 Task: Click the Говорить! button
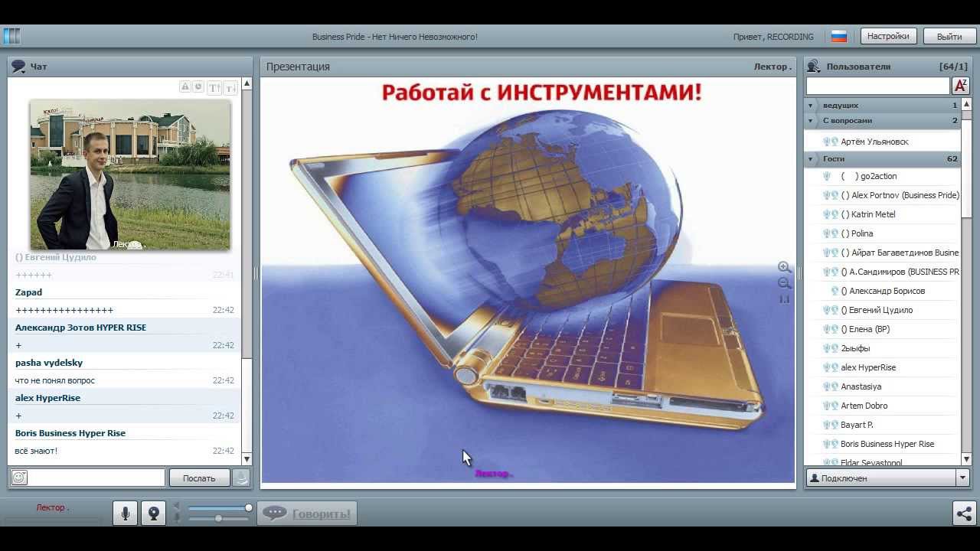pos(307,514)
